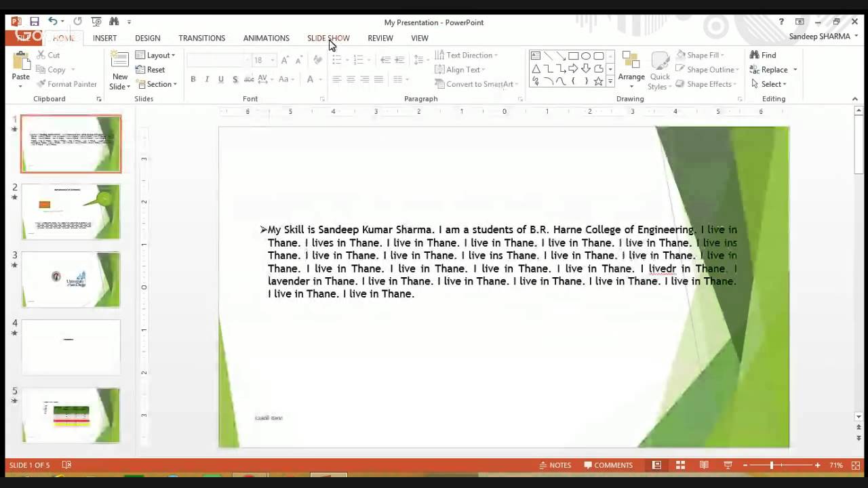The image size is (868, 488).
Task: Select the 5-point Star shape
Action: point(598,81)
